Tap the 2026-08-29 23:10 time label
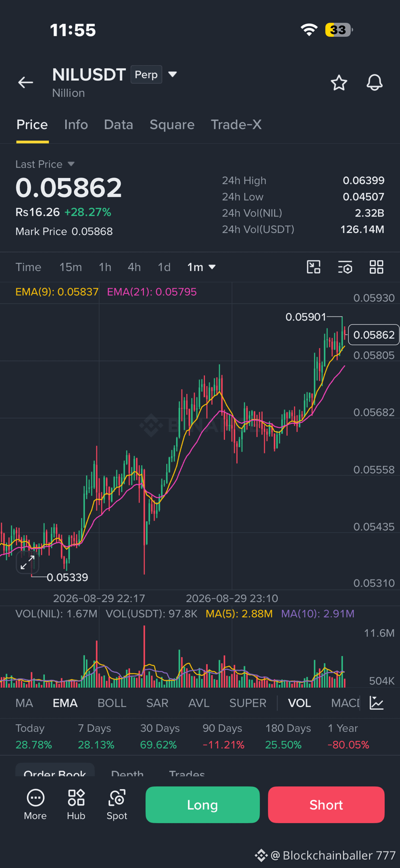Screen dimensions: 400x868 coord(232,598)
